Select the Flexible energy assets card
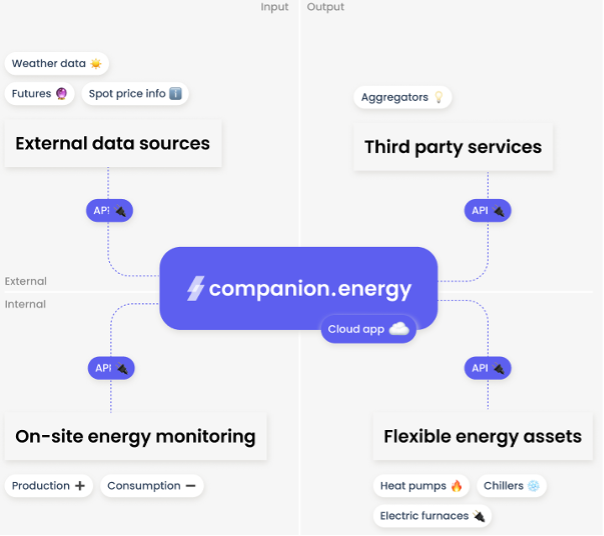Viewport: 604px width, 536px height. (x=482, y=437)
